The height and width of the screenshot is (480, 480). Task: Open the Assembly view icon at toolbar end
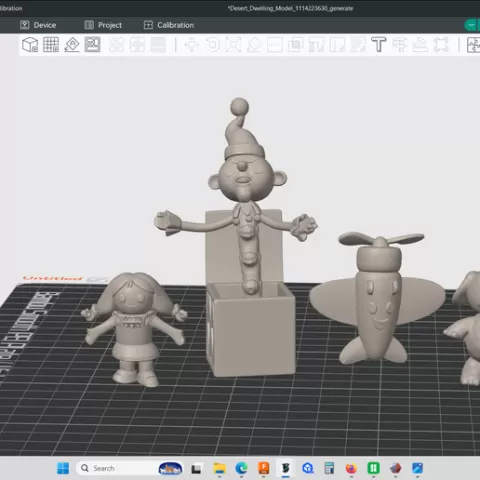point(473,45)
